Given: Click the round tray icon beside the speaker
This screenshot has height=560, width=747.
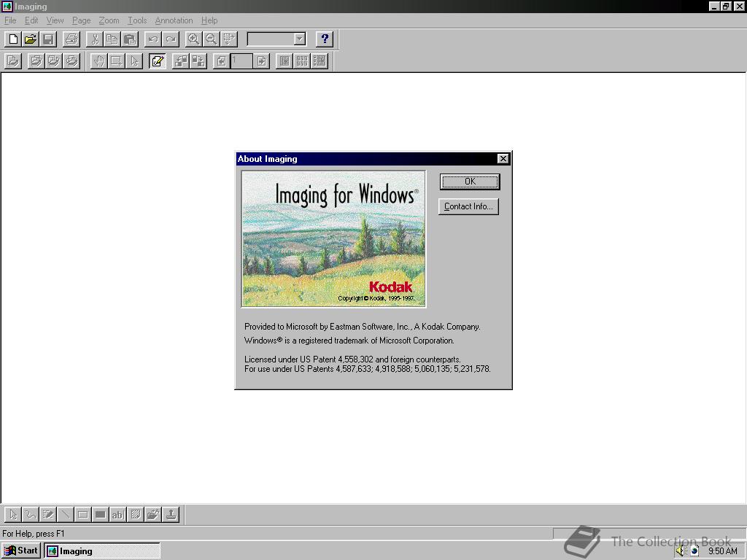Looking at the screenshot, I should [x=694, y=551].
